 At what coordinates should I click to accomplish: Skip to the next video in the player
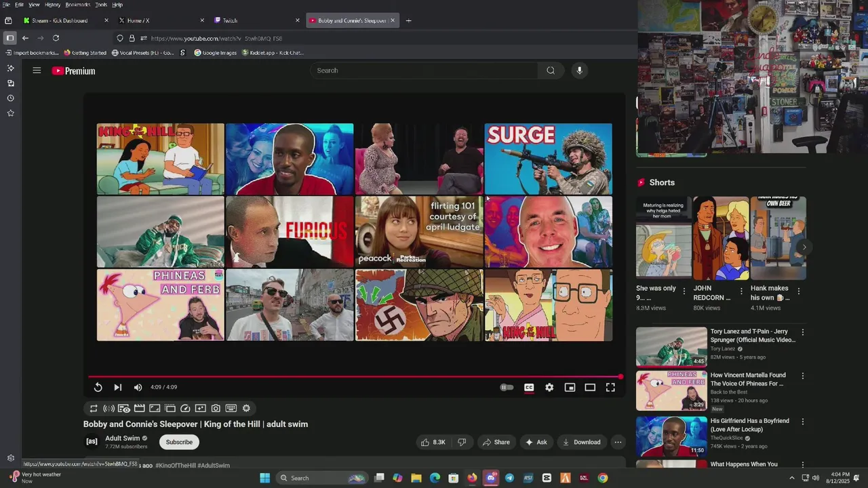[x=117, y=387]
